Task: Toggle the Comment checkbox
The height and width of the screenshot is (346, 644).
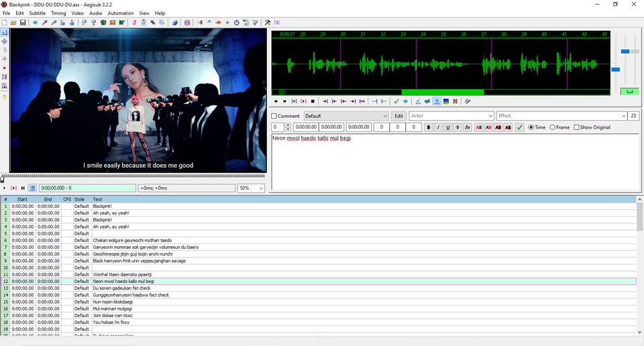Action: pyautogui.click(x=274, y=116)
